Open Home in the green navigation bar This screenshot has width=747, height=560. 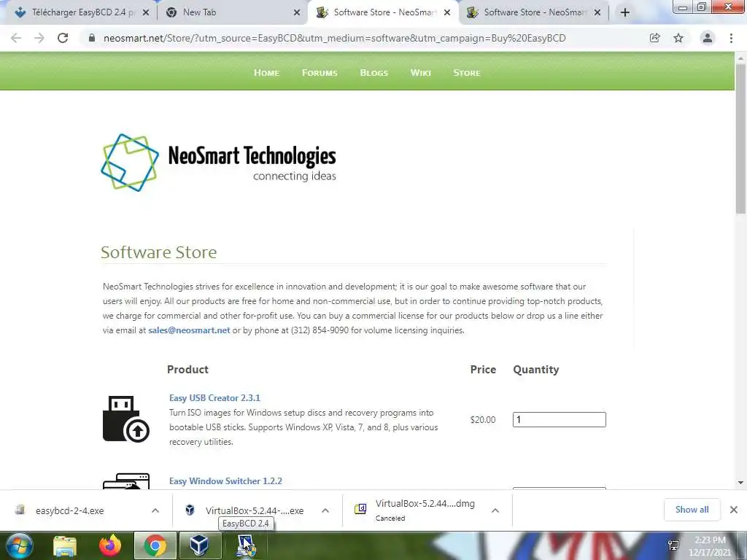click(x=267, y=73)
